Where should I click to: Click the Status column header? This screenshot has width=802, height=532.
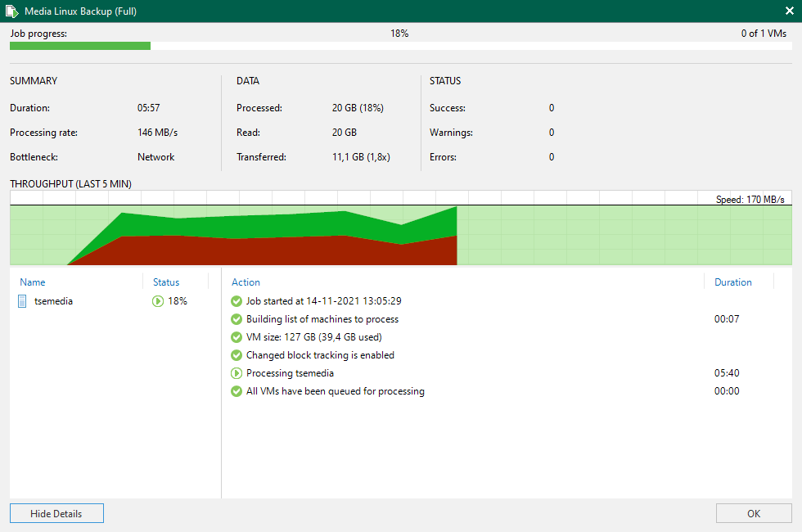pyautogui.click(x=166, y=282)
